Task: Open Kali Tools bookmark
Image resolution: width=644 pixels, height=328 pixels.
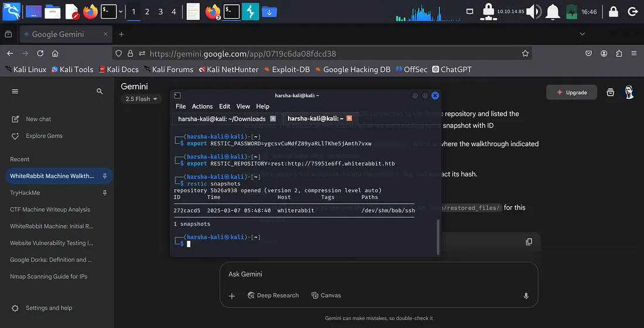Action: pos(73,70)
